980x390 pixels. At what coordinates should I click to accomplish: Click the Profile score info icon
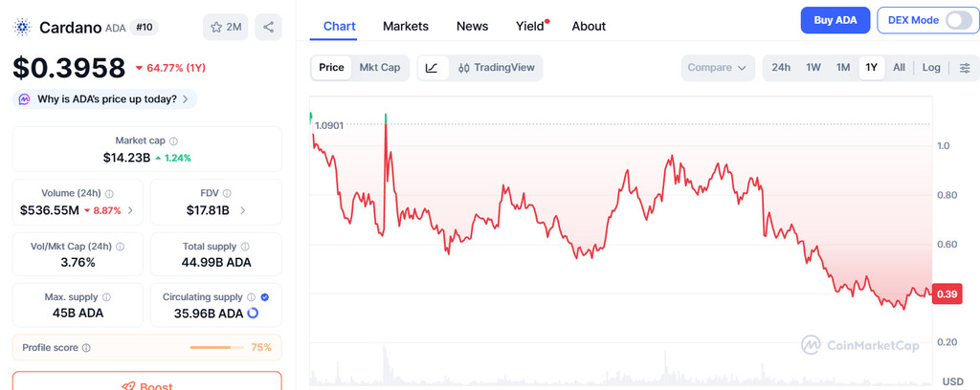point(86,348)
